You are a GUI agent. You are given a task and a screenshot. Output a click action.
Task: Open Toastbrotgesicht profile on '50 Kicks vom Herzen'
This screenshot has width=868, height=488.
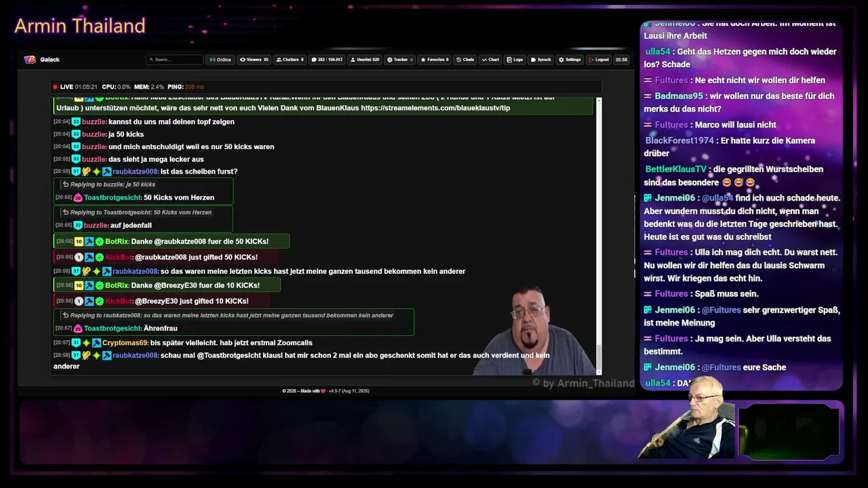tap(113, 198)
